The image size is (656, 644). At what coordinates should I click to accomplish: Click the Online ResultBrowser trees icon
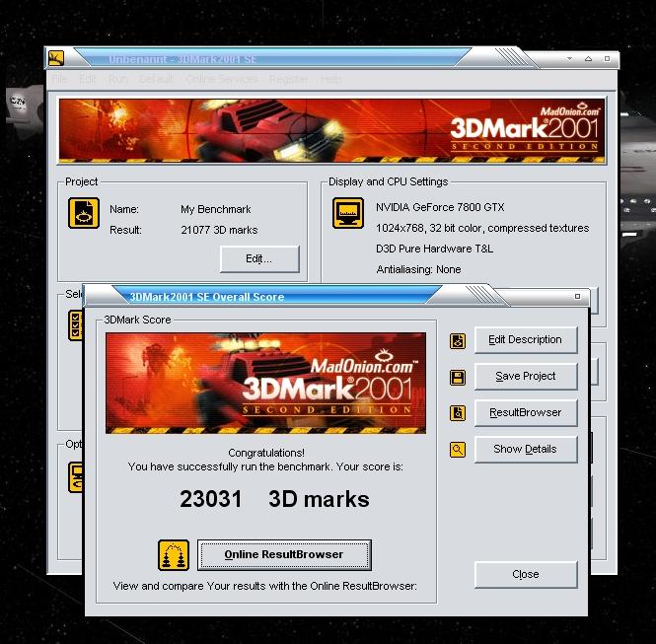point(174,555)
